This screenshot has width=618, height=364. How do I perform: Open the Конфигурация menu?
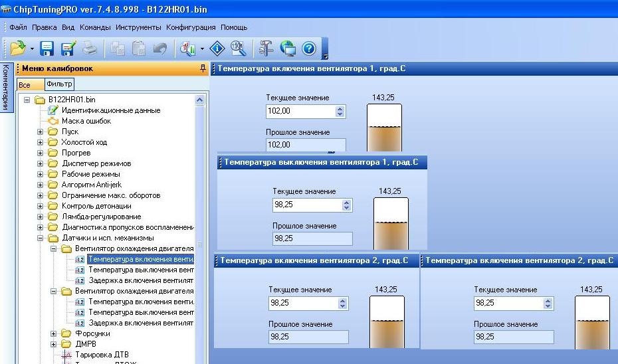click(191, 28)
